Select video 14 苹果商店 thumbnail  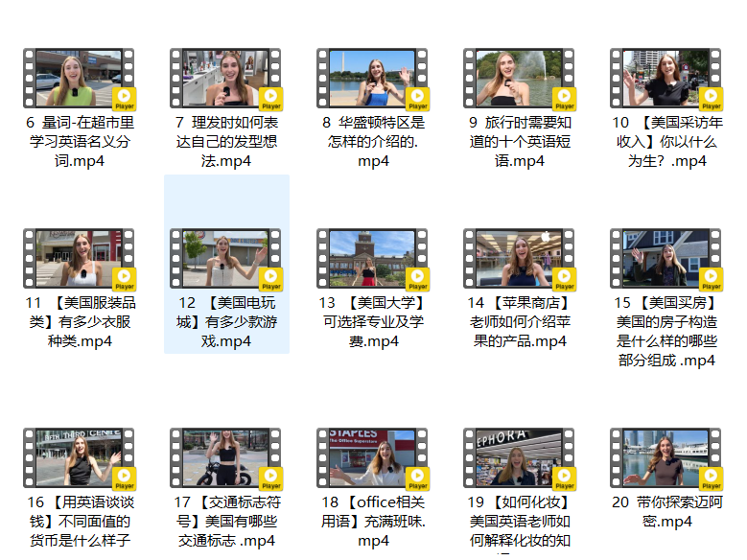click(520, 259)
